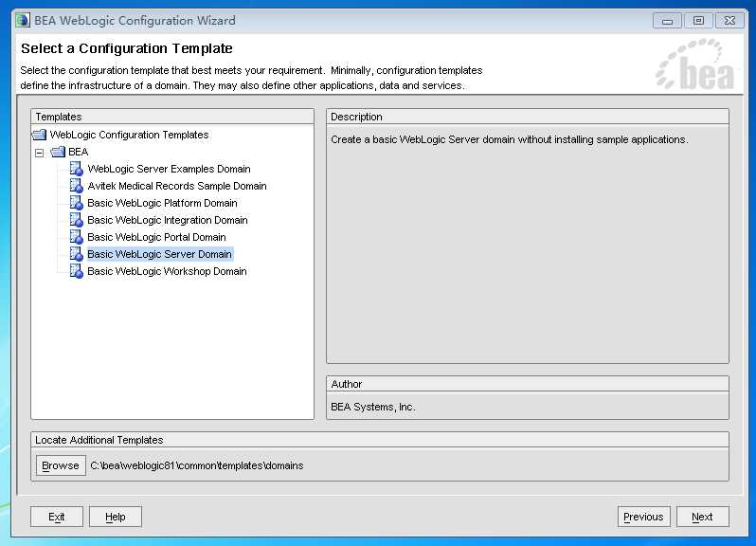Choose Basic WebLogic Platform Domain
This screenshot has width=756, height=546.
(162, 203)
